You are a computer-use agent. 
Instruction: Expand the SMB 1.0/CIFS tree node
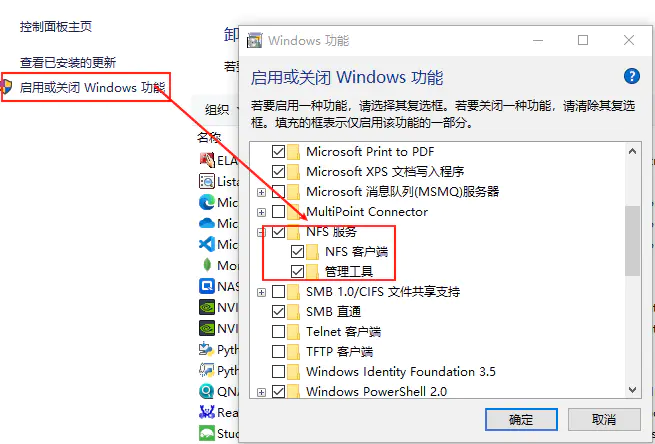pyautogui.click(x=261, y=292)
